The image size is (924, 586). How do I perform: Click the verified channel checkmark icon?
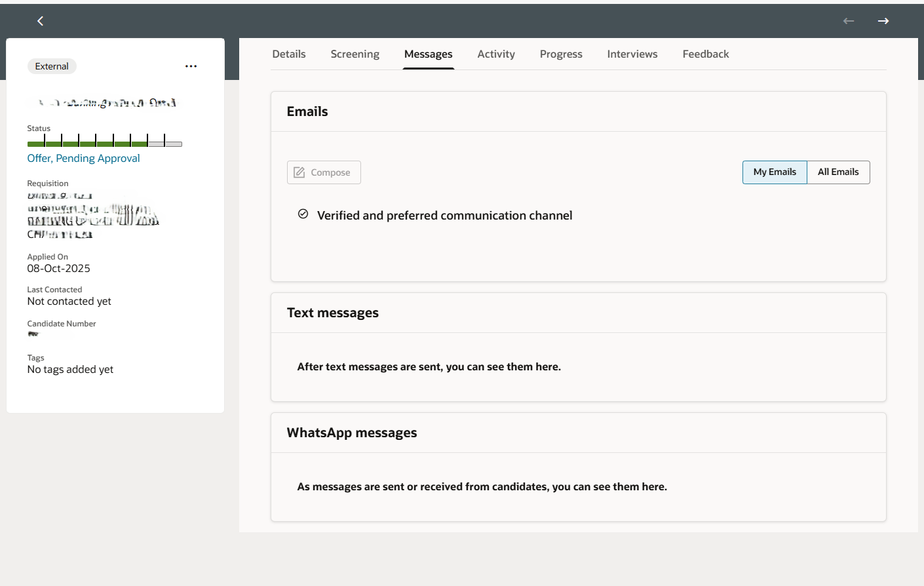tap(303, 214)
